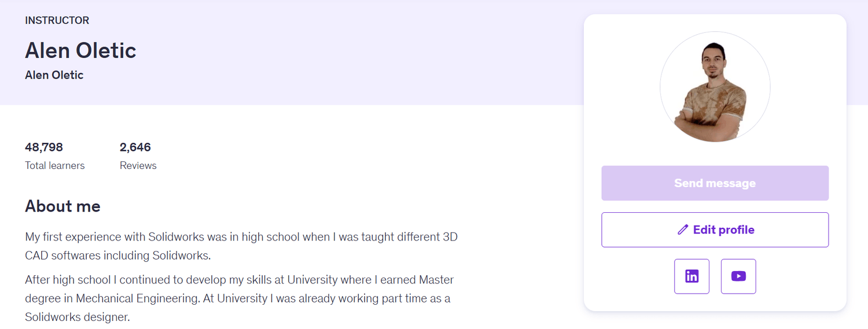Click the line starting "After high school"

click(239, 280)
